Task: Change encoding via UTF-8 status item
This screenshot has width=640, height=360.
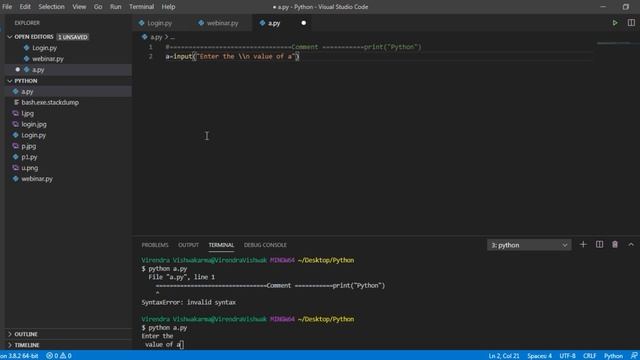Action: click(x=567, y=356)
